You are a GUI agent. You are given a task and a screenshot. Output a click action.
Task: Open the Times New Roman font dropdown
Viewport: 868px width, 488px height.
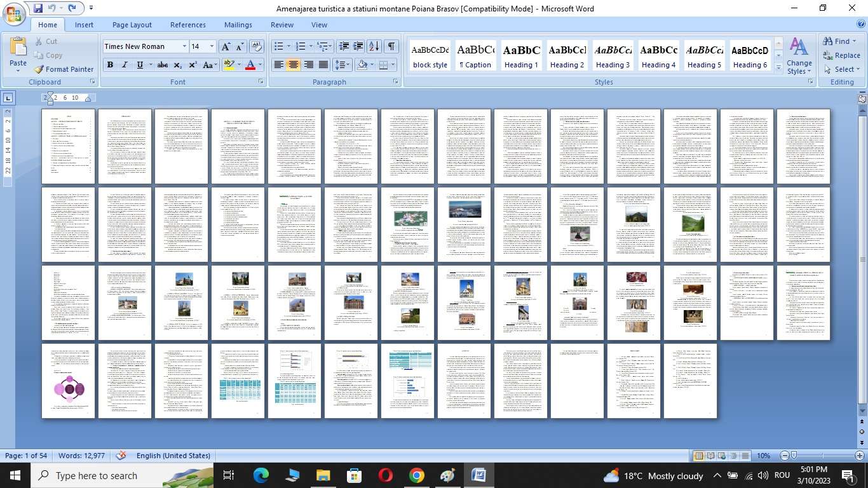[184, 46]
